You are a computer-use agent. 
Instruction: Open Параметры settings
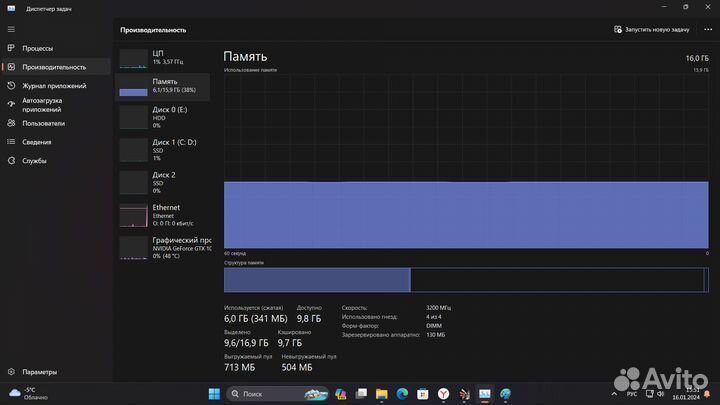(x=56, y=372)
